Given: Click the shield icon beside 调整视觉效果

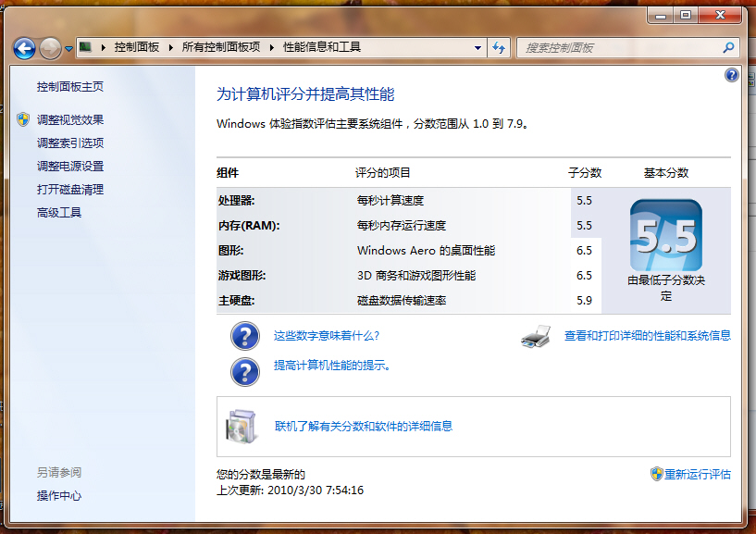Looking at the screenshot, I should pyautogui.click(x=23, y=119).
